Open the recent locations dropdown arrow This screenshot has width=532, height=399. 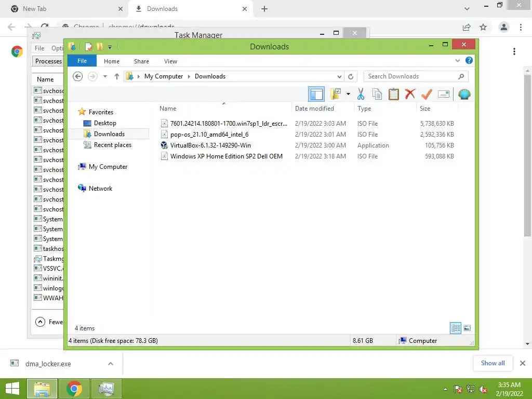(105, 76)
